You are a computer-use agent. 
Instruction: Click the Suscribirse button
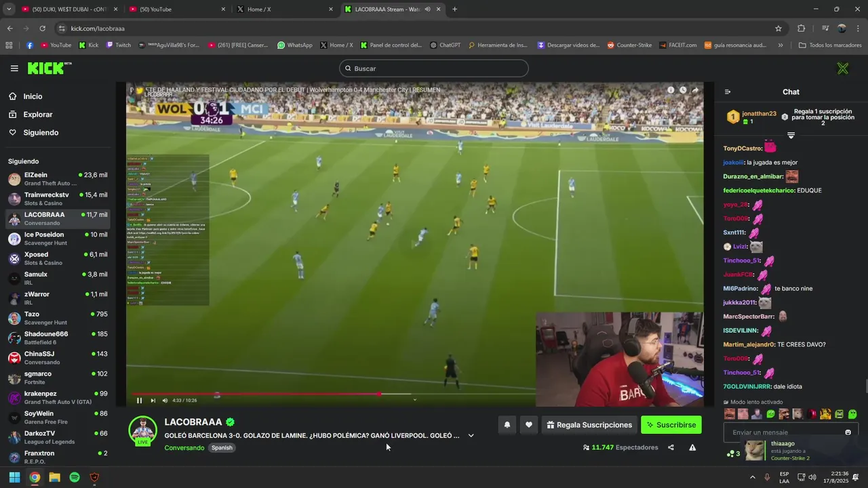tap(671, 425)
